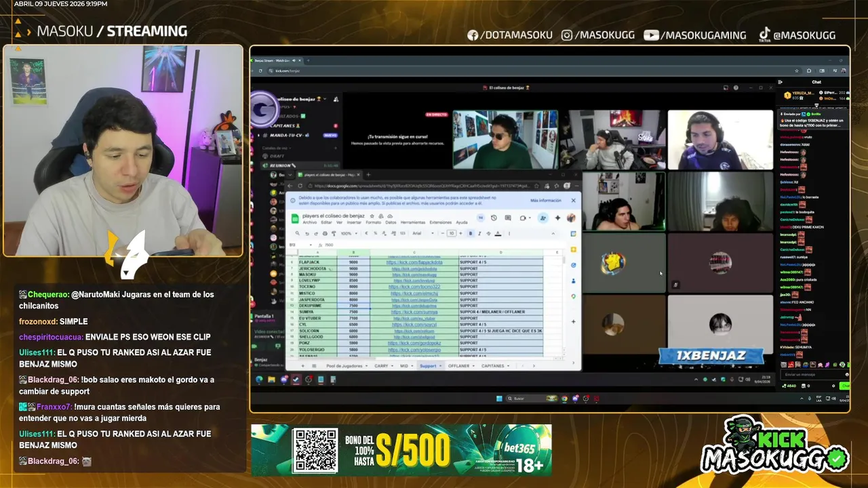Open the Pool de Jugadores sheet tab

(x=344, y=366)
